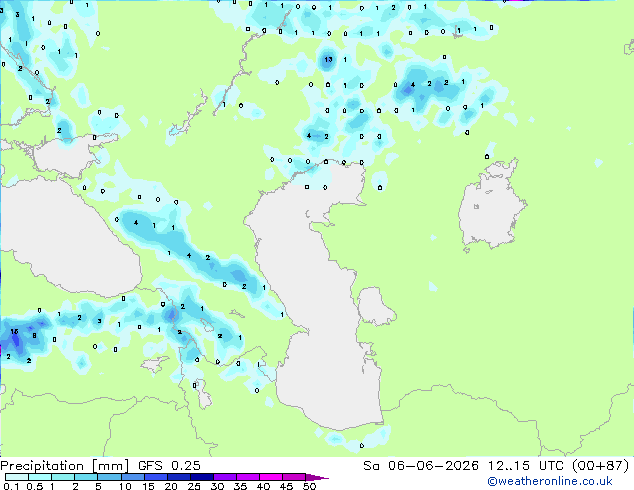This screenshot has width=634, height=490.
Task: Click the 'Precipitation [mm]' title text
Action: pyautogui.click(x=64, y=466)
